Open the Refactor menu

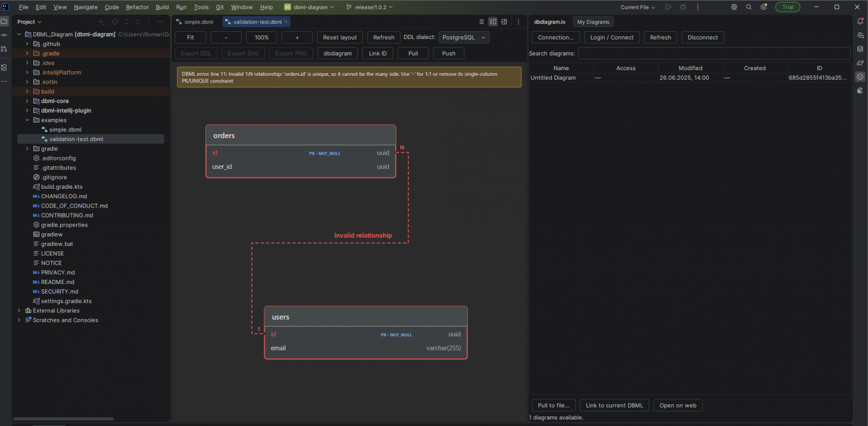tap(137, 7)
